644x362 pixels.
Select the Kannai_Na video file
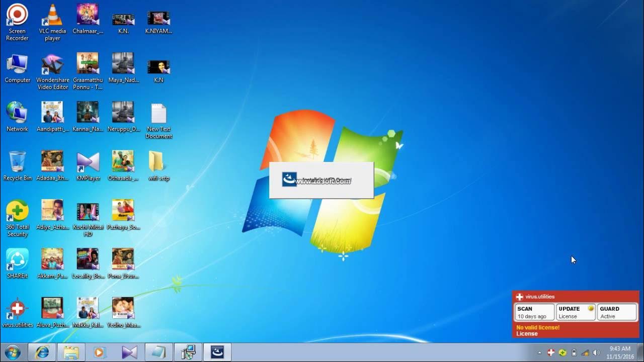tap(88, 117)
